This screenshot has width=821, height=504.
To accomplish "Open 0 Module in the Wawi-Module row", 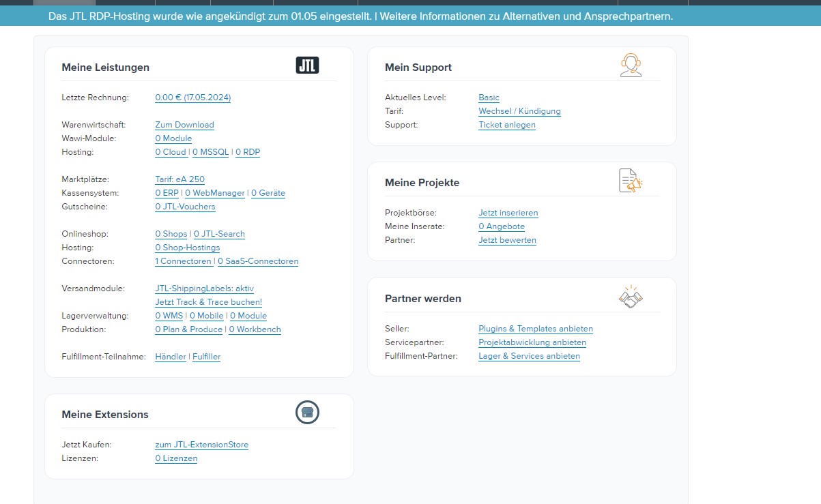I will (x=174, y=138).
